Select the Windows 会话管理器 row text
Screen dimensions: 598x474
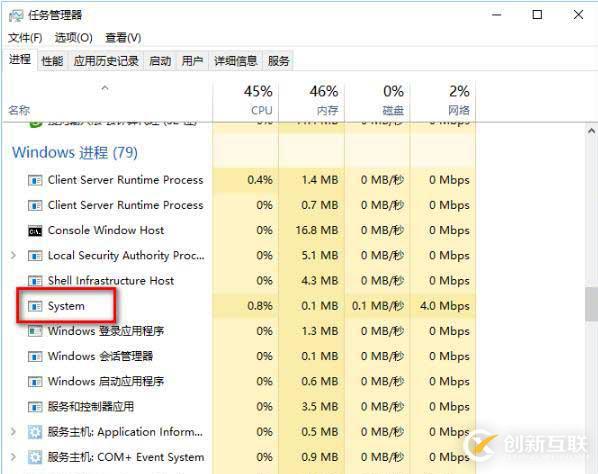click(x=100, y=356)
